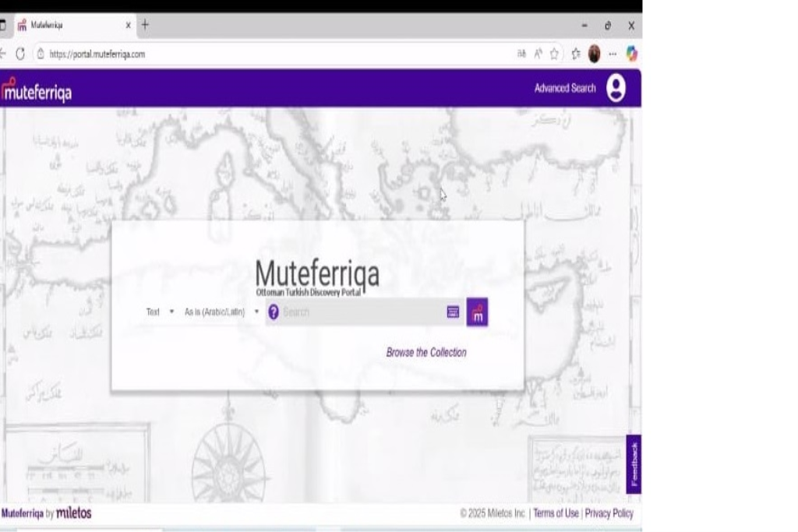This screenshot has height=532, width=798.
Task: Click the search help question mark icon
Action: pos(274,312)
